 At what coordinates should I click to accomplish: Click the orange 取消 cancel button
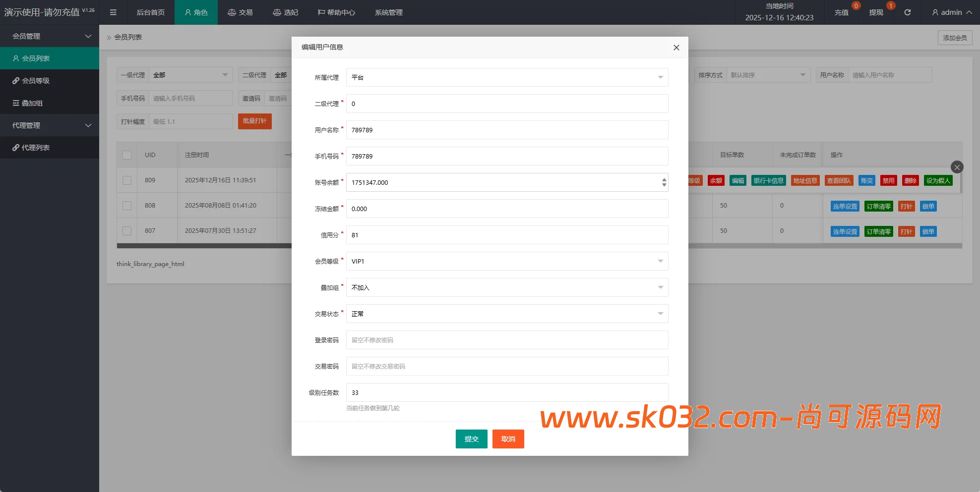click(508, 439)
